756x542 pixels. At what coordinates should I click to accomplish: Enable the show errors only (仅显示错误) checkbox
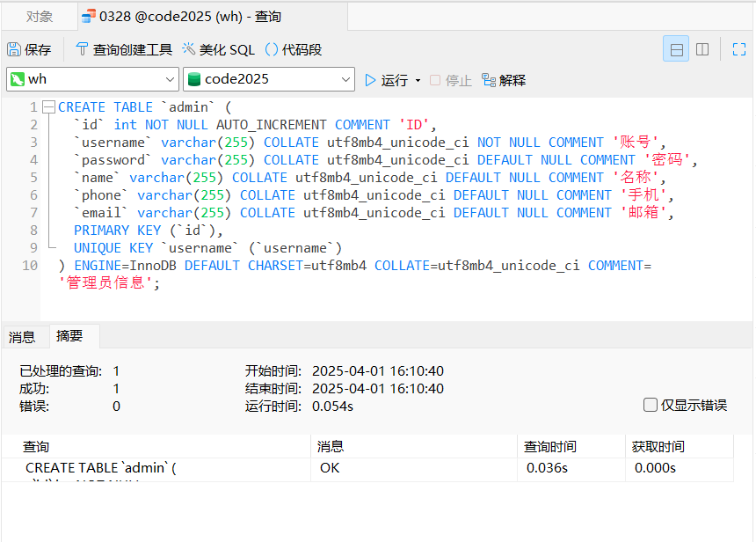(650, 405)
